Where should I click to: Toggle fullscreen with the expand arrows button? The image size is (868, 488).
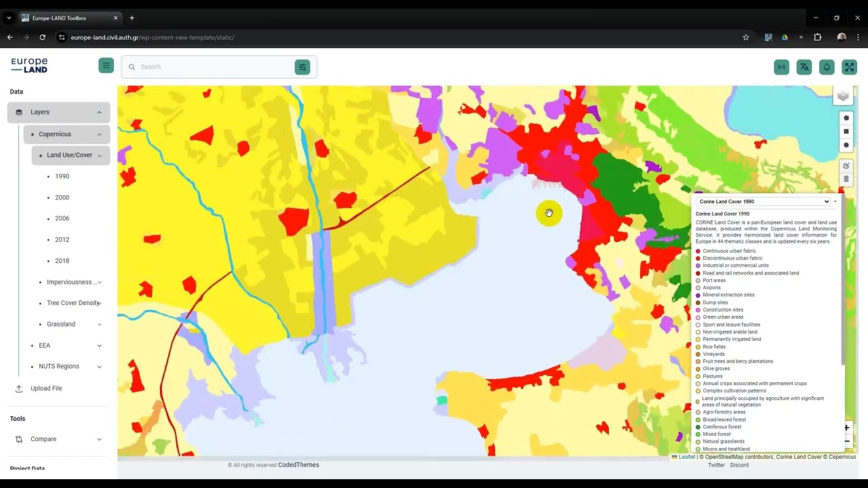click(x=849, y=67)
